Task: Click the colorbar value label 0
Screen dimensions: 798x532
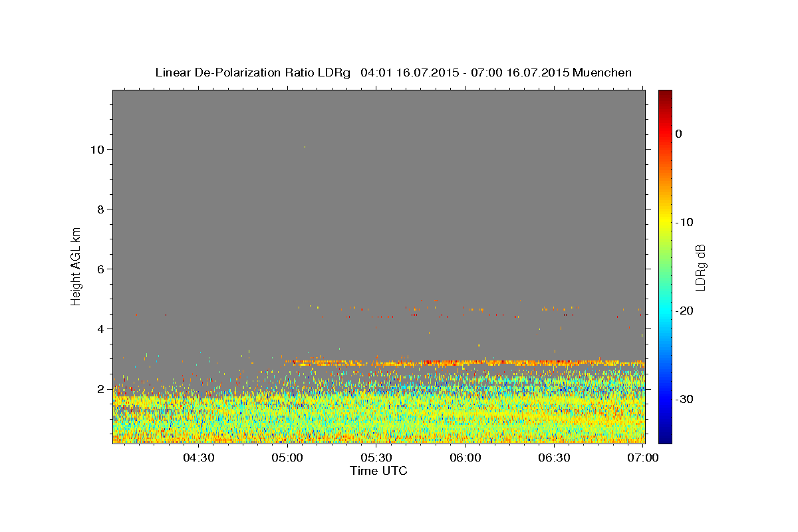Action: tap(679, 134)
